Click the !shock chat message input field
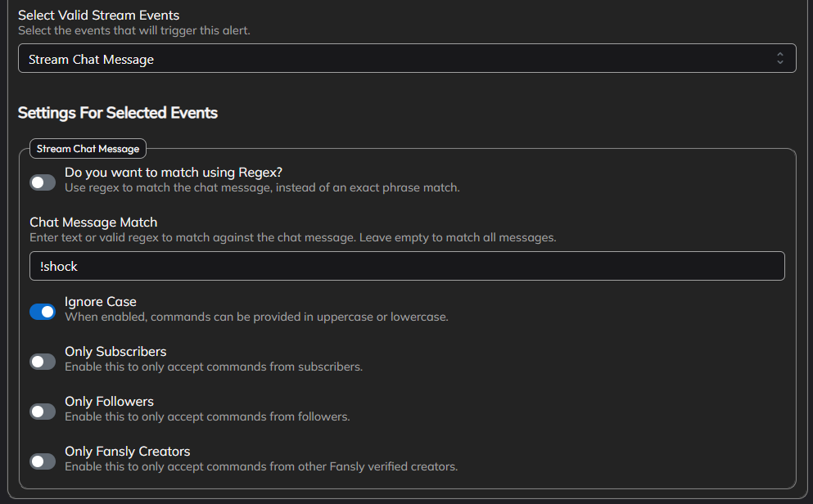This screenshot has width=813, height=504. click(407, 266)
